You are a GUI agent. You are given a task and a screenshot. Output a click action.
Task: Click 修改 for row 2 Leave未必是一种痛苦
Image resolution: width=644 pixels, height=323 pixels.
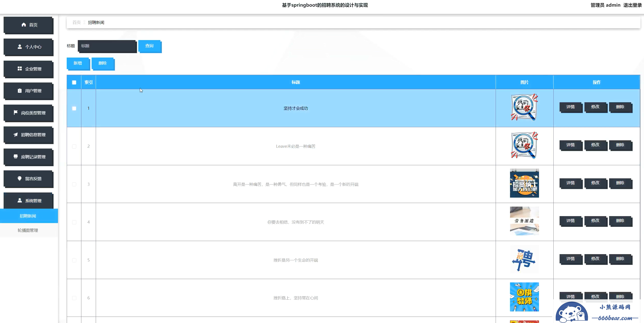click(x=596, y=145)
